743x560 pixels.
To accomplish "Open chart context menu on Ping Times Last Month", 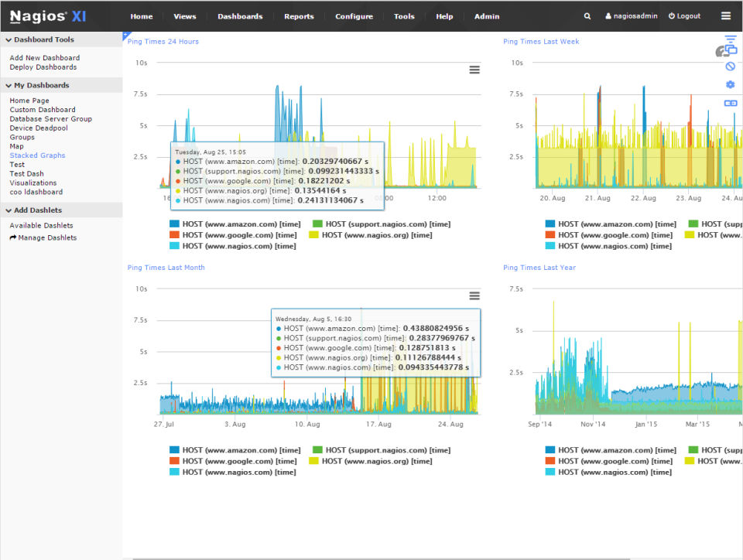I will pyautogui.click(x=474, y=295).
